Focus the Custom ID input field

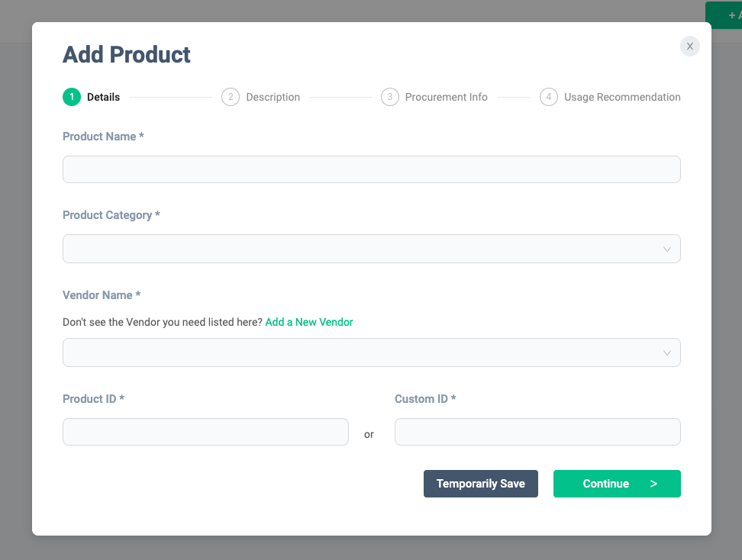click(x=537, y=432)
